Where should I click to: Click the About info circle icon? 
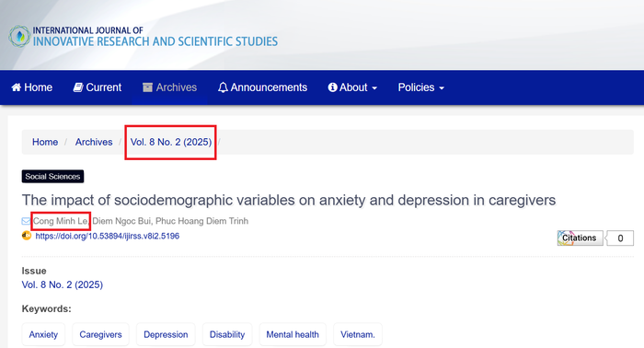332,87
